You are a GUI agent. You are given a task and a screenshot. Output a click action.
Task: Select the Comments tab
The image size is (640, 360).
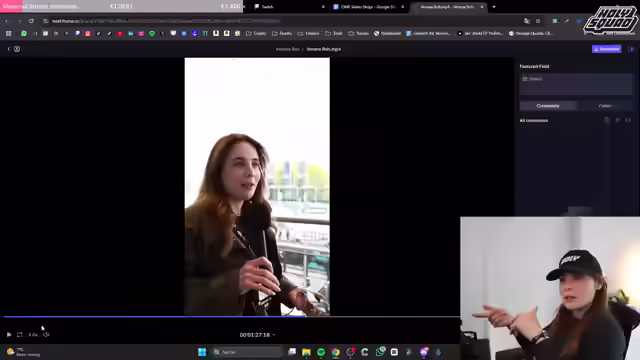(x=548, y=106)
